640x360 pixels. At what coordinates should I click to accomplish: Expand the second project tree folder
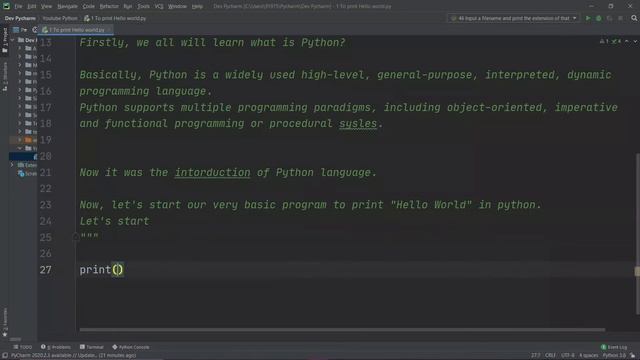[20, 57]
